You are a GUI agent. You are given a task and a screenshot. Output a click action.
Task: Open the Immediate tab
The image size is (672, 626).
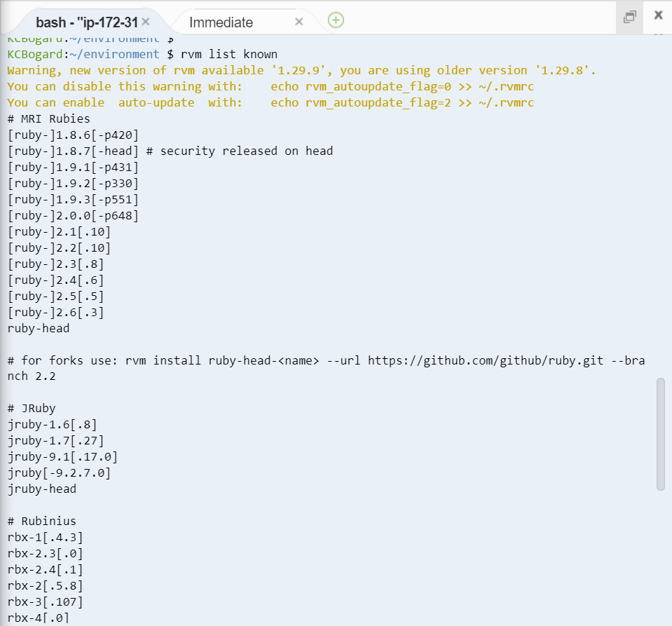click(221, 22)
